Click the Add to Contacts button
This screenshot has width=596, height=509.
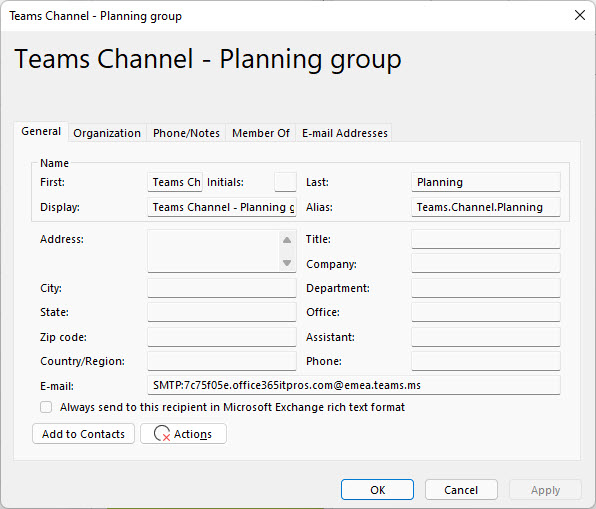point(83,434)
